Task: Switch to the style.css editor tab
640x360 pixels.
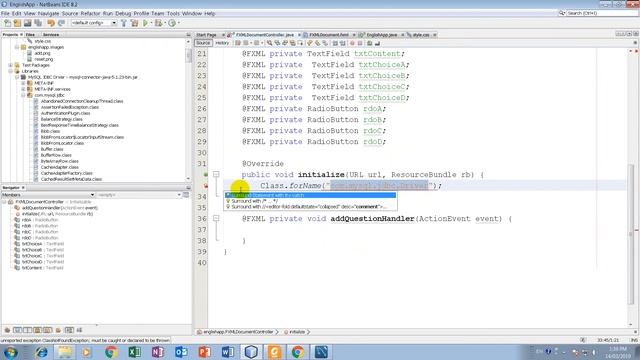Action: tap(421, 35)
